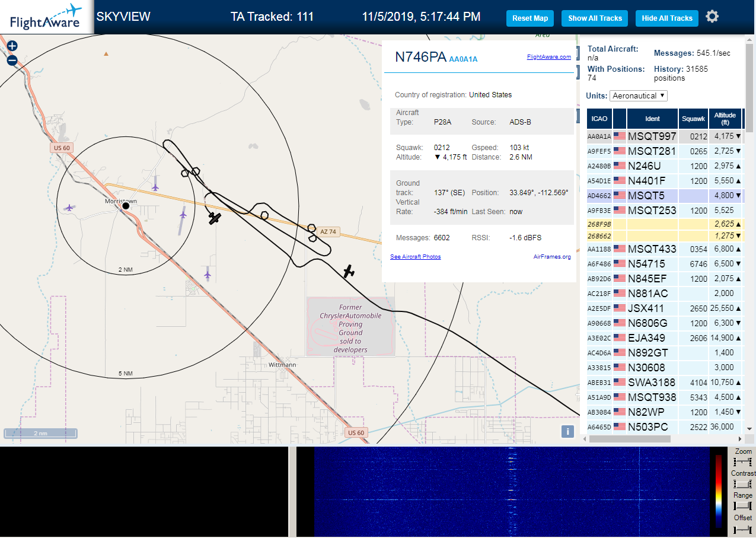Click the US flag in the EJA349 row
This screenshot has width=756, height=538.
620,338
